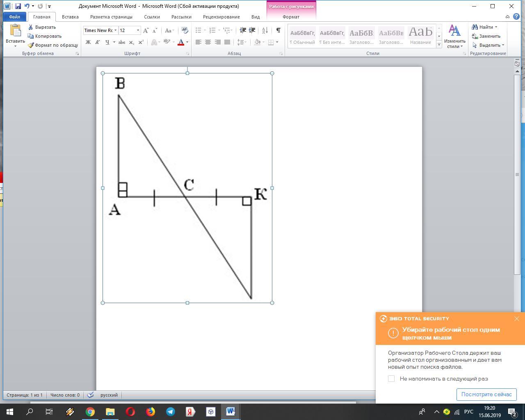Undo the last action
525x420 pixels.
click(x=27, y=6)
